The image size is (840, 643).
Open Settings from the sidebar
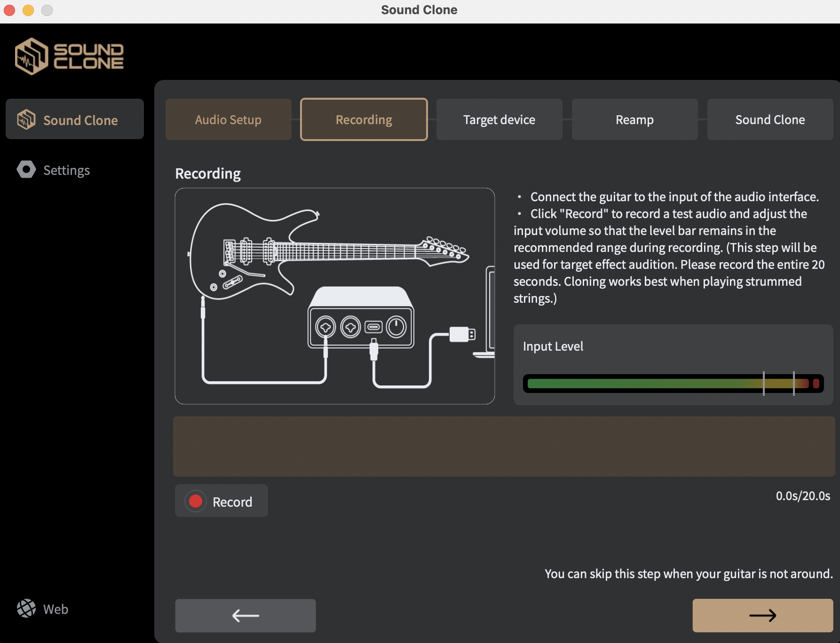[66, 170]
